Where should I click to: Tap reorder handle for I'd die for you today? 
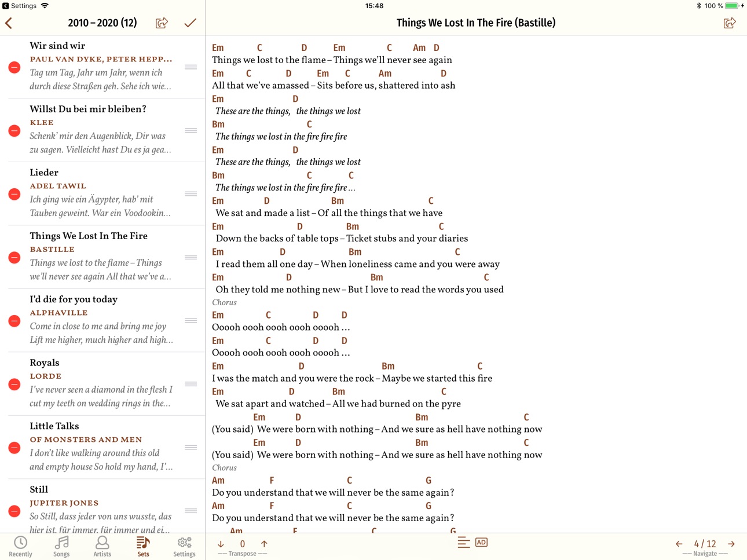(191, 321)
